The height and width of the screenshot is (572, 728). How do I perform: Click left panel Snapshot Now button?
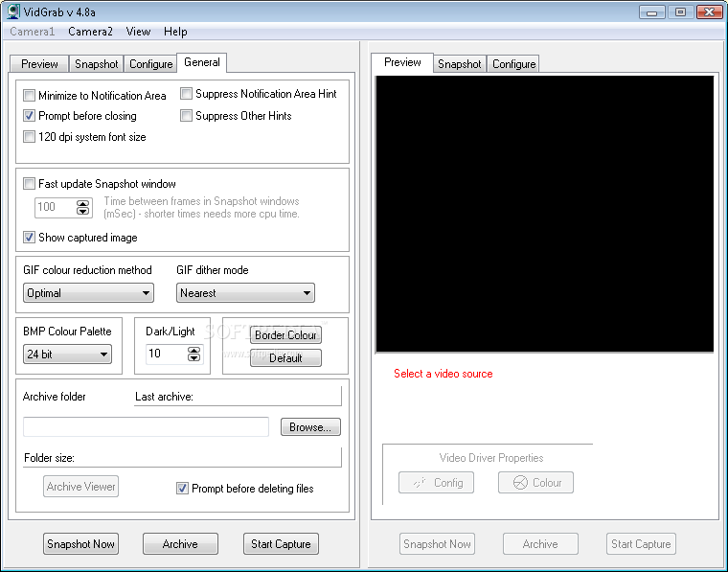80,544
